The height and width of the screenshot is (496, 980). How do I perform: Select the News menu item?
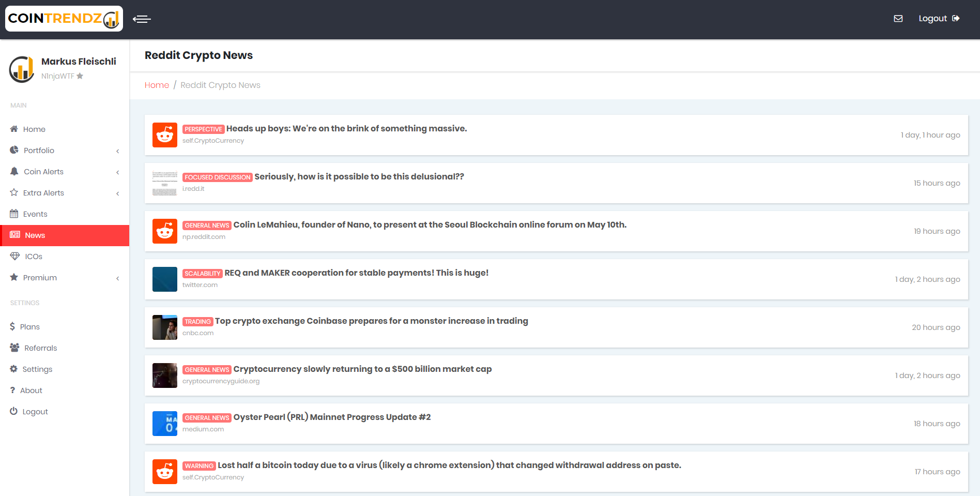65,235
